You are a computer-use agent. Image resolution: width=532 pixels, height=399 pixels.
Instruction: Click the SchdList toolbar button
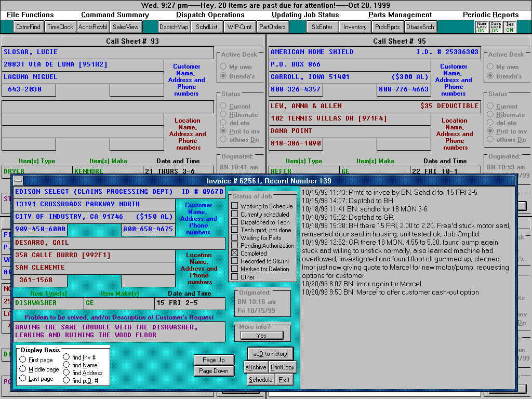click(207, 27)
